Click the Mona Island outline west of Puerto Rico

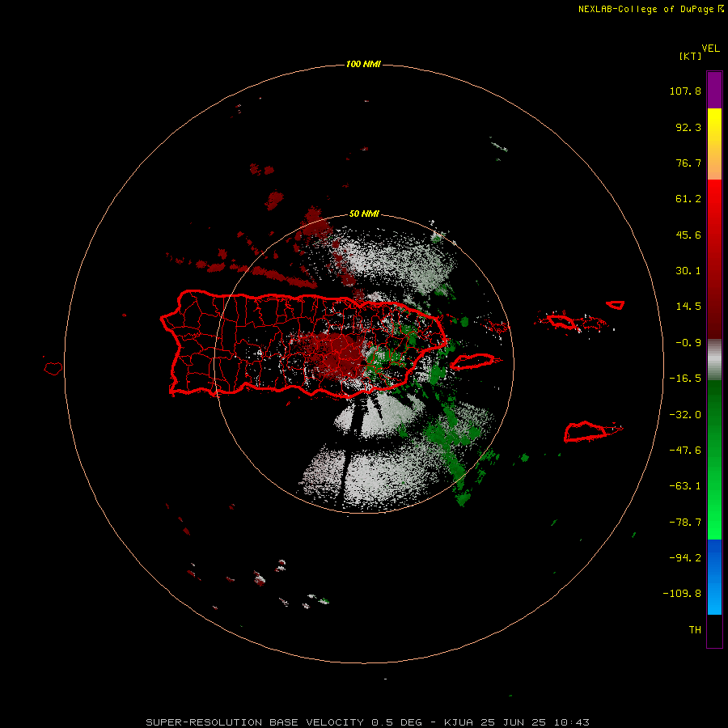53,368
